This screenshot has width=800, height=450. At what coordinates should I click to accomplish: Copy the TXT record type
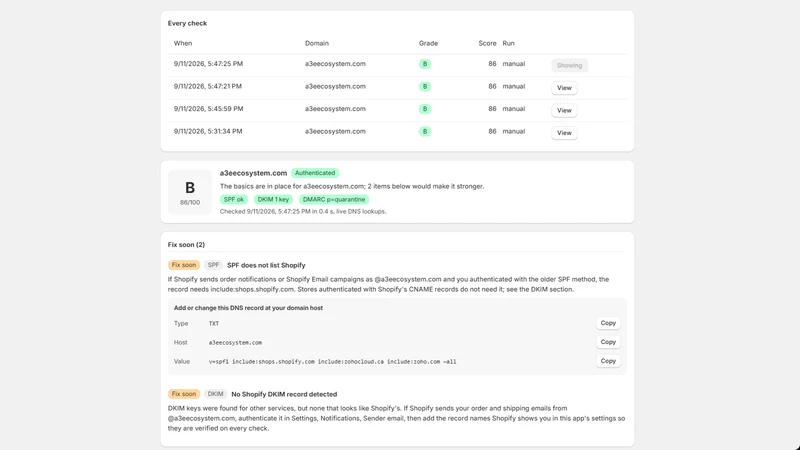coord(608,323)
